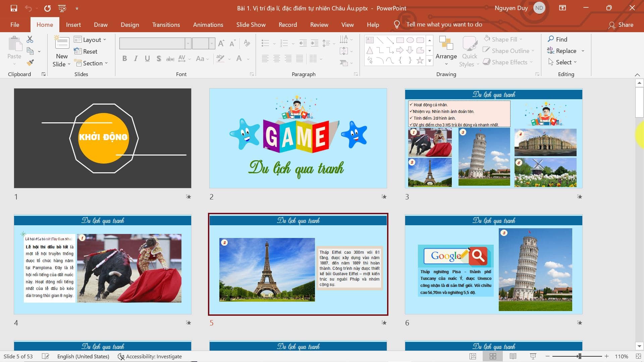Image resolution: width=644 pixels, height=362 pixels.
Task: Open the Layout dropdown
Action: (x=90, y=40)
